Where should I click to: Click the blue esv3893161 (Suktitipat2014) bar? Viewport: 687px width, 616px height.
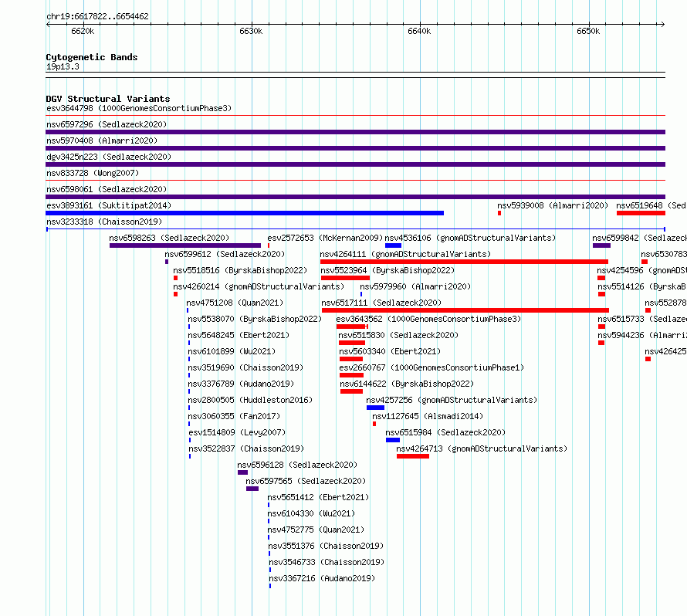coord(245,213)
